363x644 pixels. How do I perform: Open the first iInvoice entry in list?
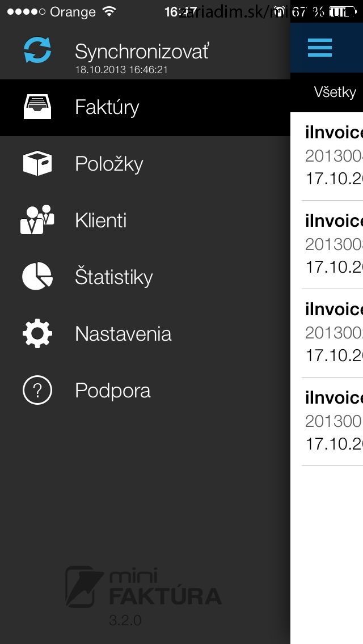point(332,156)
